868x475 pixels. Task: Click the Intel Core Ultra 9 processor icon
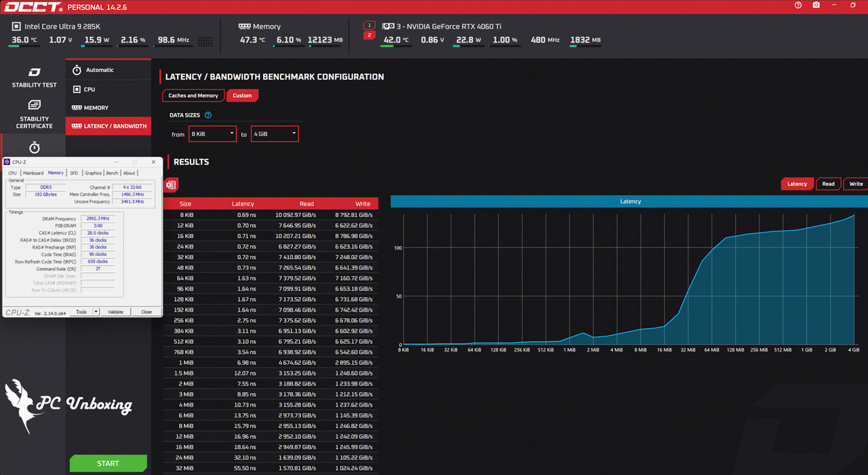[x=16, y=26]
